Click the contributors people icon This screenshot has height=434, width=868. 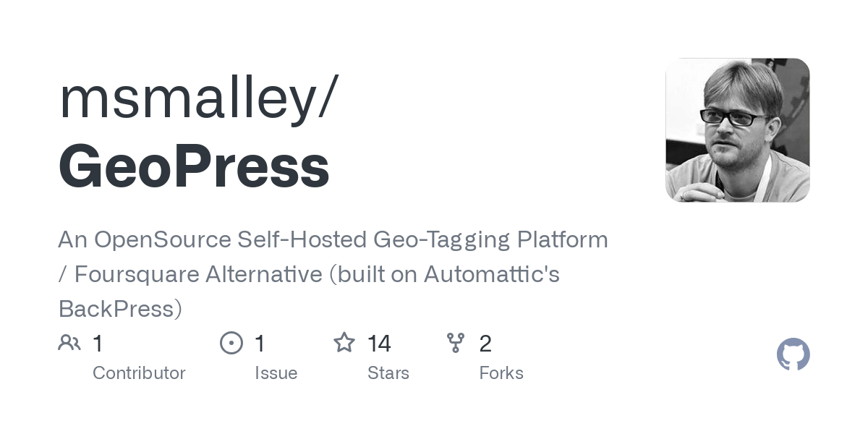coord(69,343)
